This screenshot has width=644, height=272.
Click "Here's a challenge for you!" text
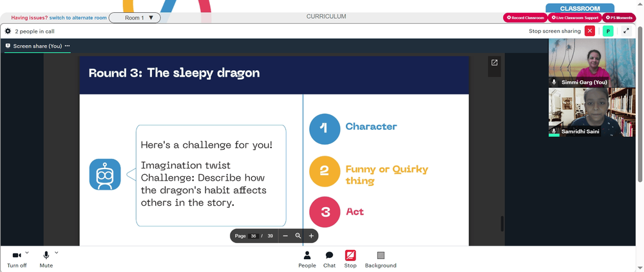207,145
